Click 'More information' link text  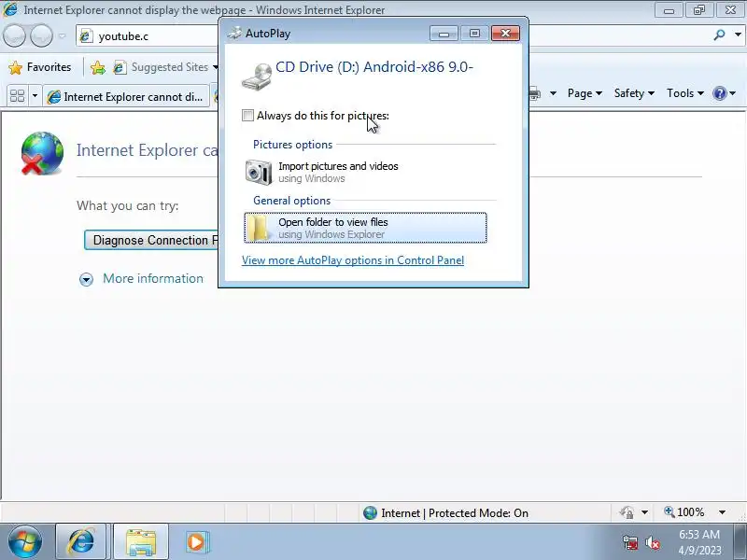click(x=153, y=278)
